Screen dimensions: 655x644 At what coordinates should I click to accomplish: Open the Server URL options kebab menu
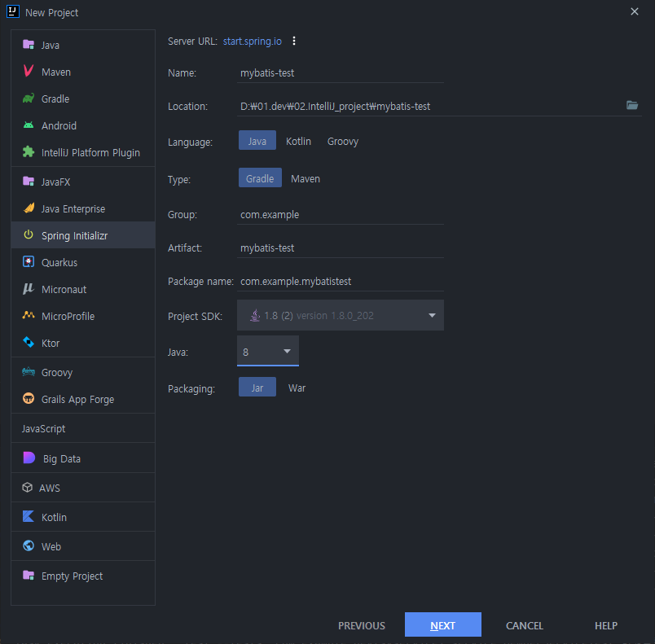294,41
